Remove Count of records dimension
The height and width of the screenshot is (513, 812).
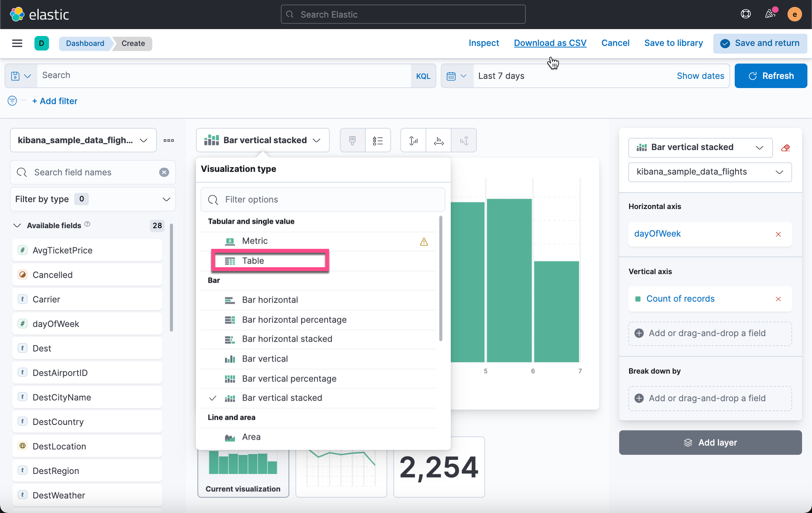[778, 299]
